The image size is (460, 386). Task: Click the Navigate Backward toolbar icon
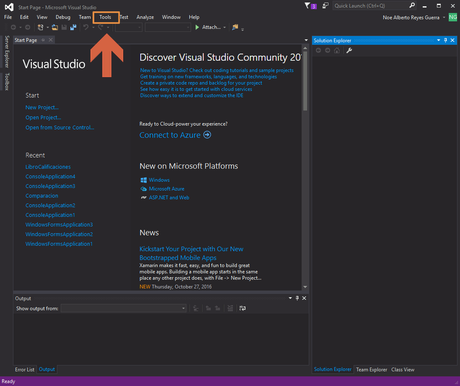pyautogui.click(x=13, y=27)
